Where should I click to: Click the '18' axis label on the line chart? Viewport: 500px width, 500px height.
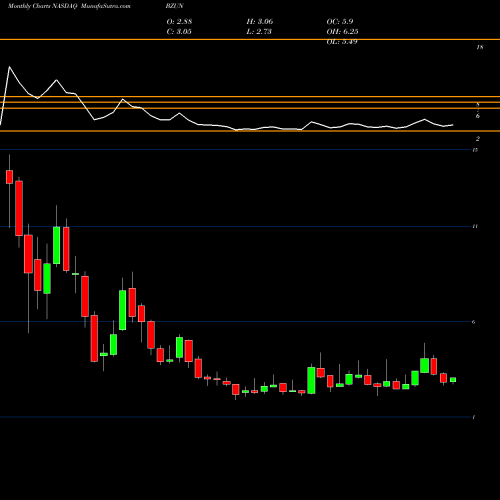480,47
